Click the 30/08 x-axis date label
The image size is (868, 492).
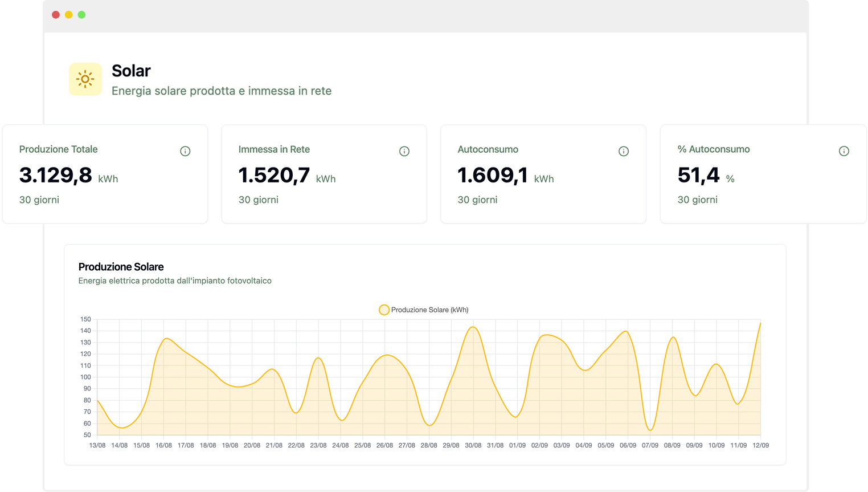(x=473, y=445)
